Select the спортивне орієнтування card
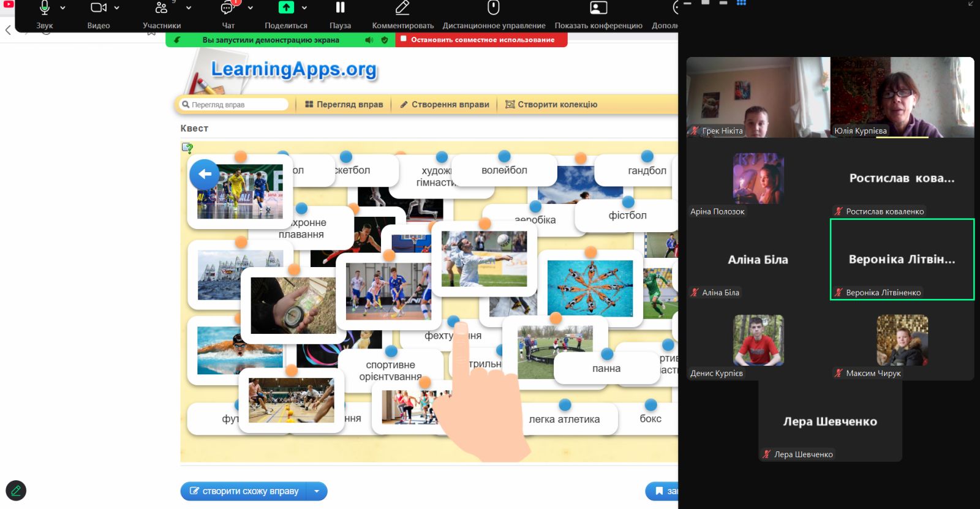This screenshot has height=509, width=980. coord(390,371)
